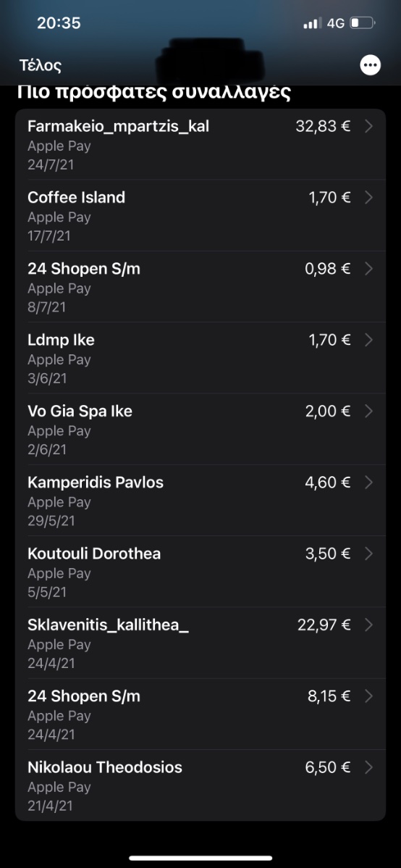This screenshot has height=868, width=401.
Task: Open the 24 Shopen S/m transaction dated 8/7/21
Action: [200, 287]
